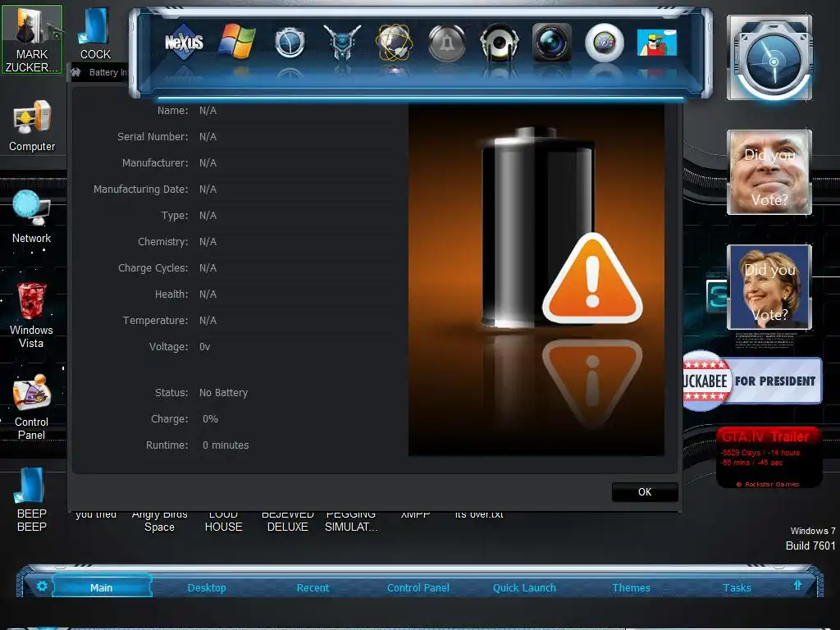The height and width of the screenshot is (630, 840).
Task: Open the white gauge meter icon in the dock
Action: (x=605, y=43)
